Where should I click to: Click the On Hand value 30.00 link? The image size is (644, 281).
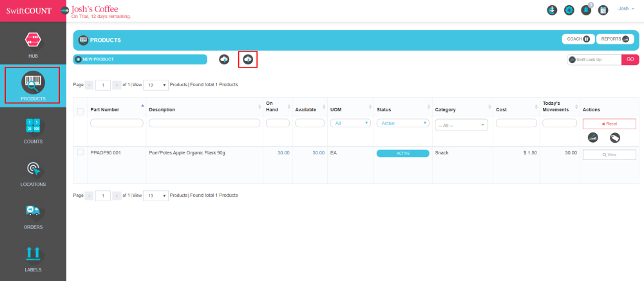pyautogui.click(x=283, y=152)
